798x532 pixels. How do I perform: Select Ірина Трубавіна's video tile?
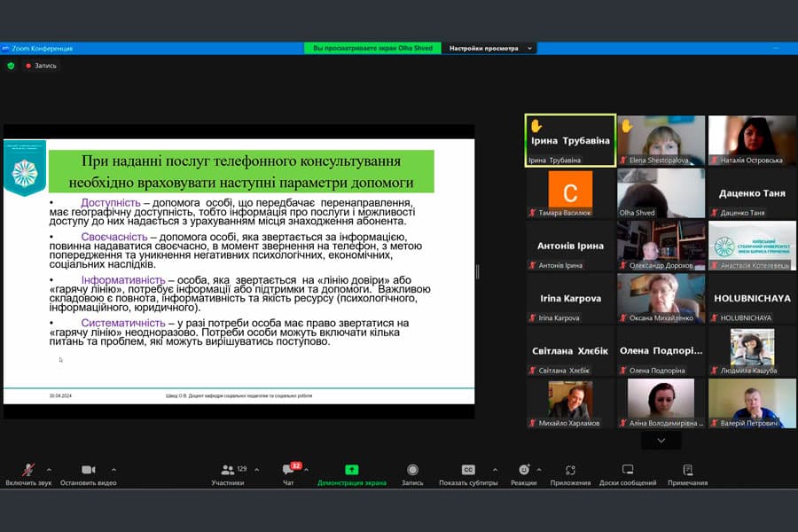click(570, 140)
